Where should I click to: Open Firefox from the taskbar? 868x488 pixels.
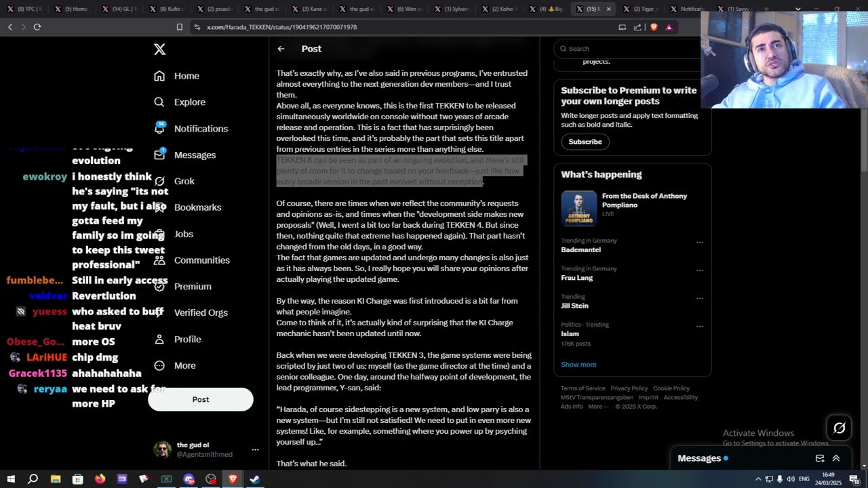[x=100, y=479]
